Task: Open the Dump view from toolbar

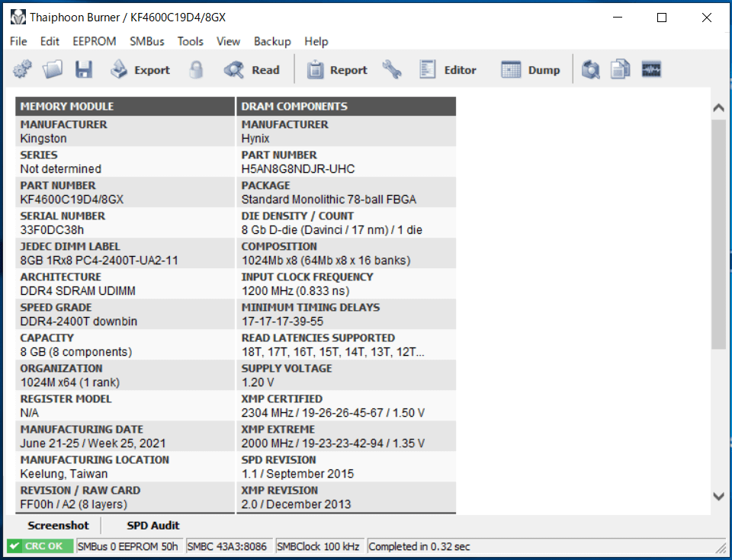Action: tap(531, 70)
